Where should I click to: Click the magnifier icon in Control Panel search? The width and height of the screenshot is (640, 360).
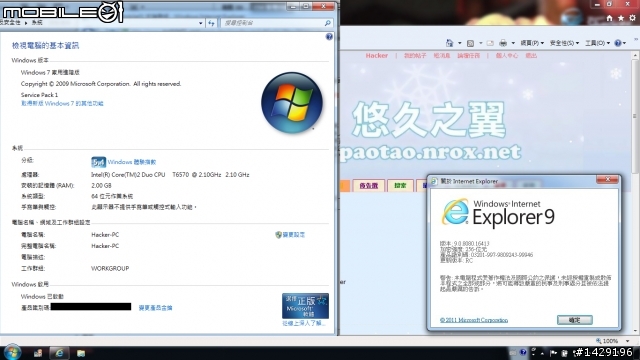(x=327, y=23)
